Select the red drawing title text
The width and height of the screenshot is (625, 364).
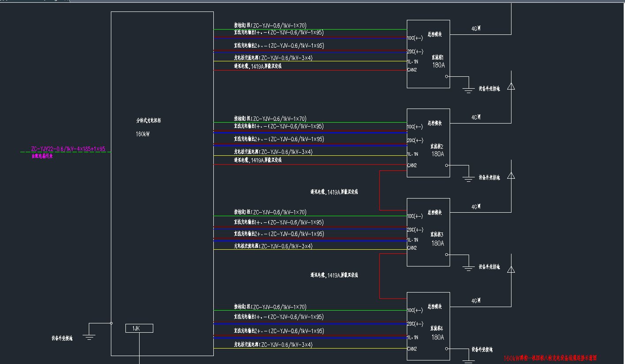coord(553,358)
